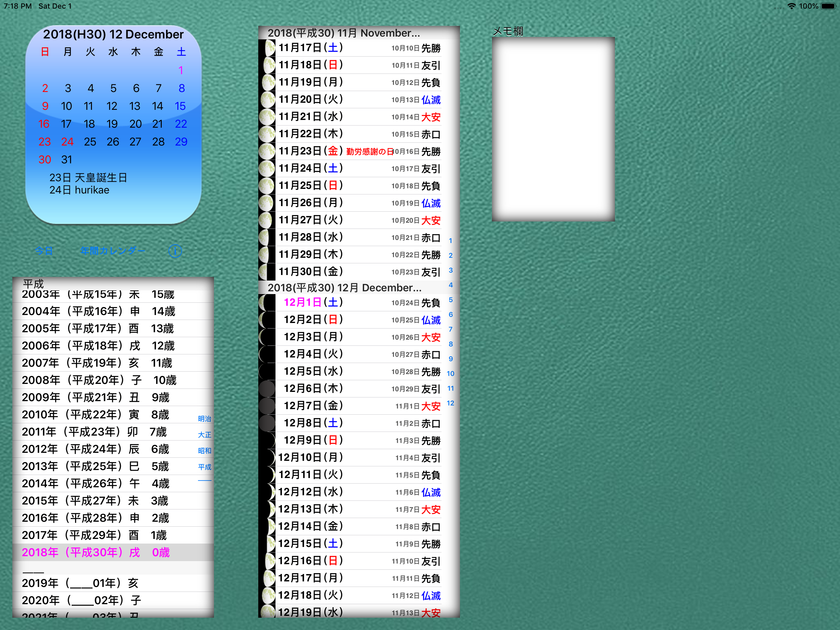This screenshot has height=630, width=840.
Task: Tap the new moon icon beside 12月7日
Action: [267, 405]
